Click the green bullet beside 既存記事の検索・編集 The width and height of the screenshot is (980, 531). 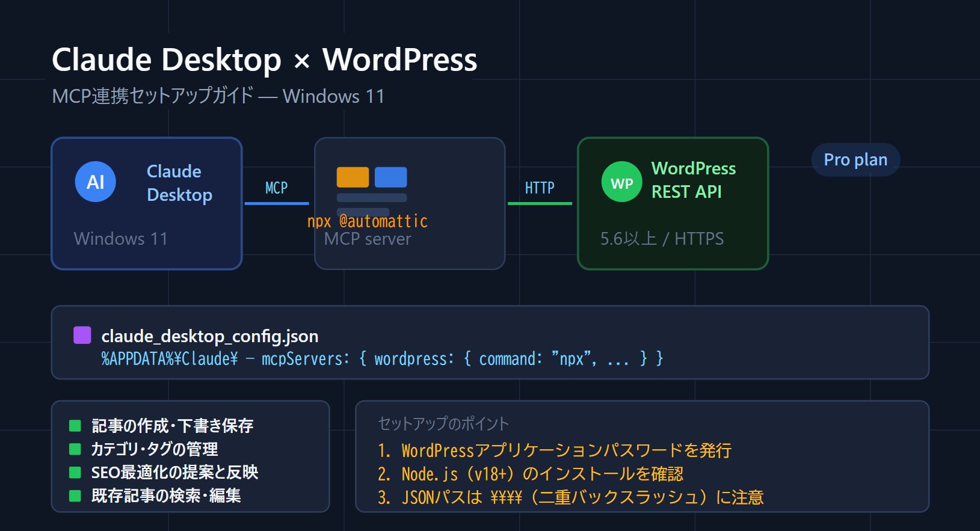pyautogui.click(x=75, y=496)
